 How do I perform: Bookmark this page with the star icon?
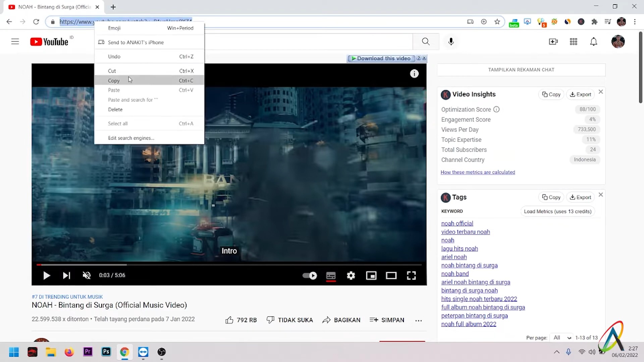tap(497, 22)
